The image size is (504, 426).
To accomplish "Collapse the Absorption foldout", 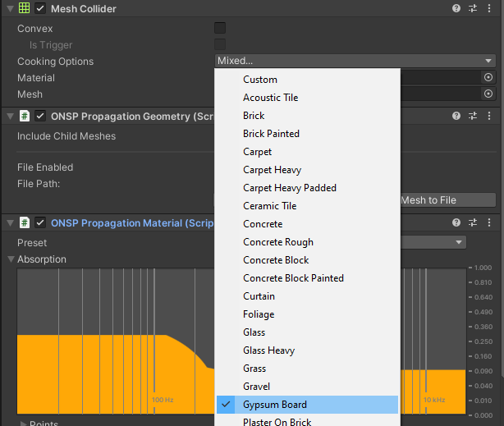I will click(x=11, y=259).
